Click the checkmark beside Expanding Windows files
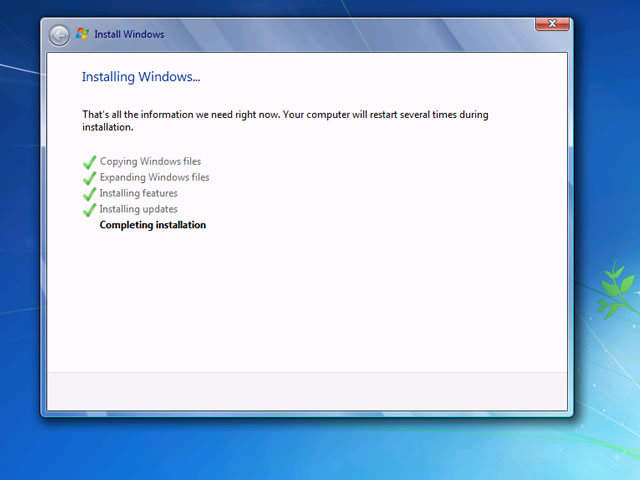 (89, 178)
